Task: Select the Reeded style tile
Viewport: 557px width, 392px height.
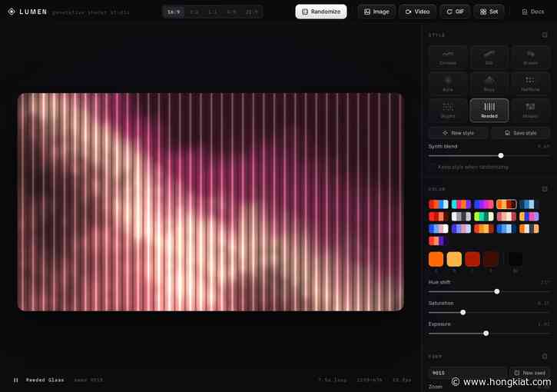Action: coord(489,110)
